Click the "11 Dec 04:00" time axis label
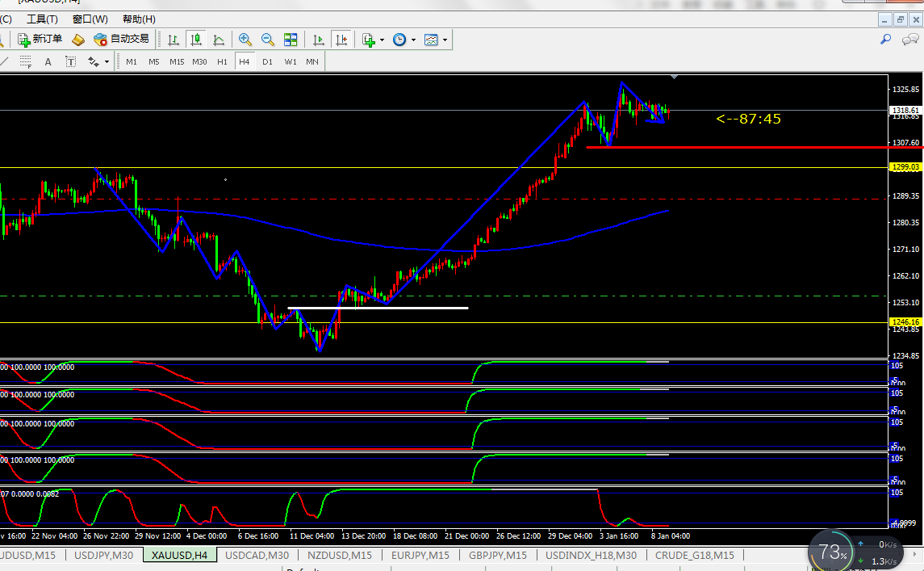This screenshot has height=571, width=924. tap(311, 536)
